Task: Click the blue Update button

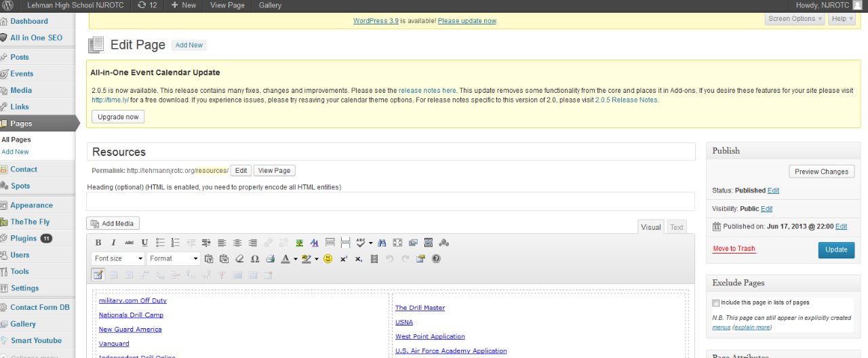Action: (x=835, y=250)
